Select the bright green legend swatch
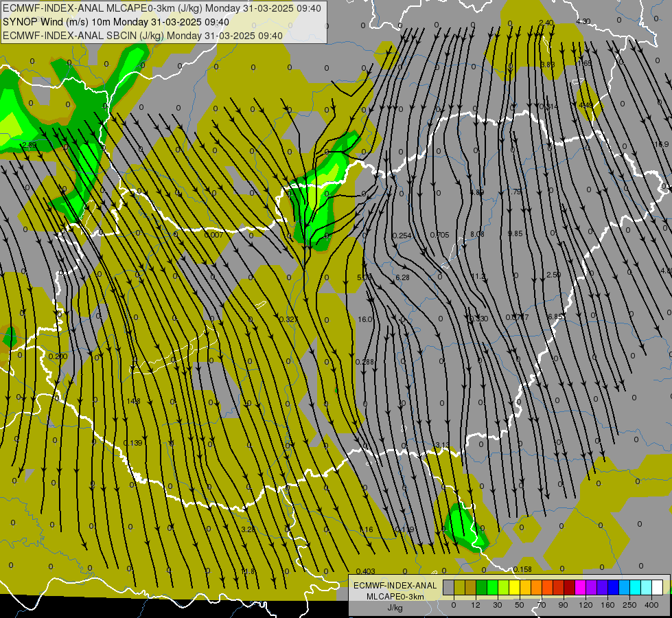This screenshot has height=618, width=672. click(x=492, y=587)
